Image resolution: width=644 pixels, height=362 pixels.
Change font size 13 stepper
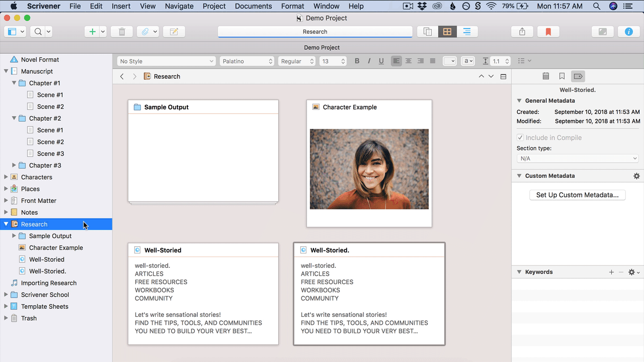pos(343,61)
